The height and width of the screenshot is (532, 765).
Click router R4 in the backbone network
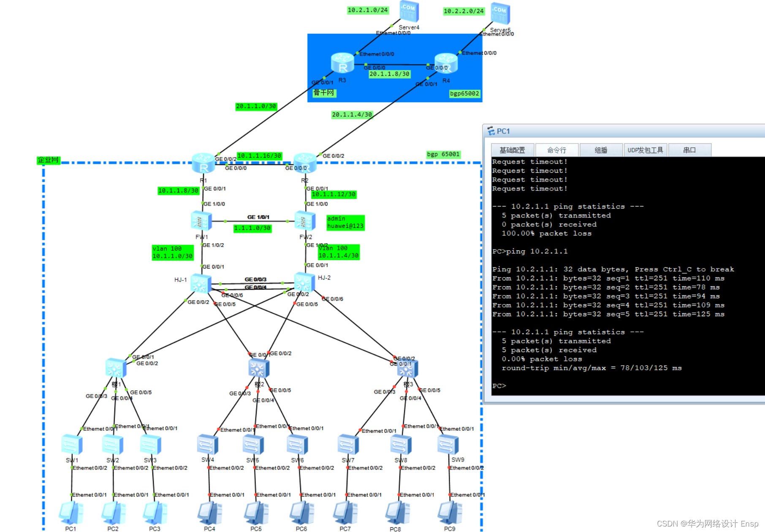tap(446, 63)
